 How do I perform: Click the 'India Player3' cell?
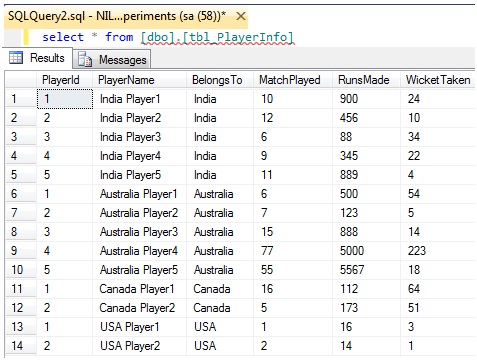point(139,137)
